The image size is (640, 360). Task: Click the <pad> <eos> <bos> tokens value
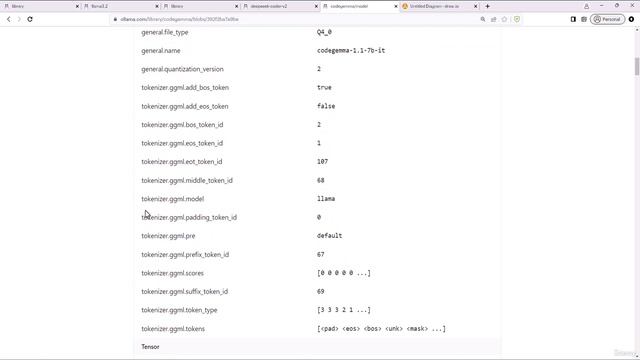point(381,329)
